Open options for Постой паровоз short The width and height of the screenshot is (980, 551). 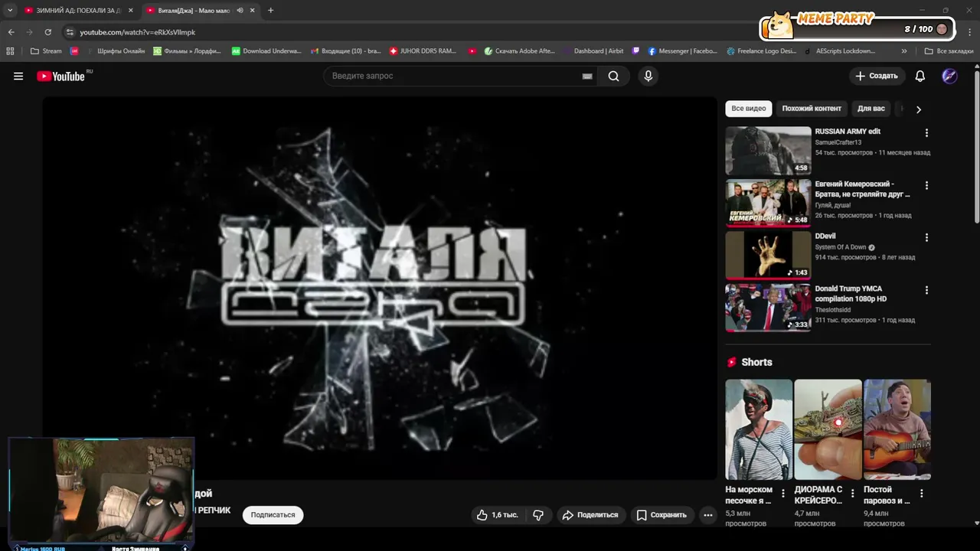921,494
